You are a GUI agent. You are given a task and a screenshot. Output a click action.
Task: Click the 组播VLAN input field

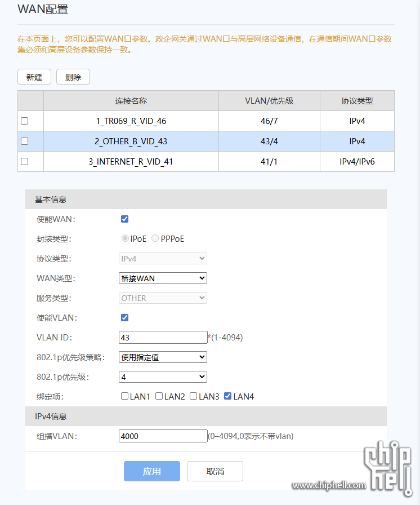pos(163,436)
